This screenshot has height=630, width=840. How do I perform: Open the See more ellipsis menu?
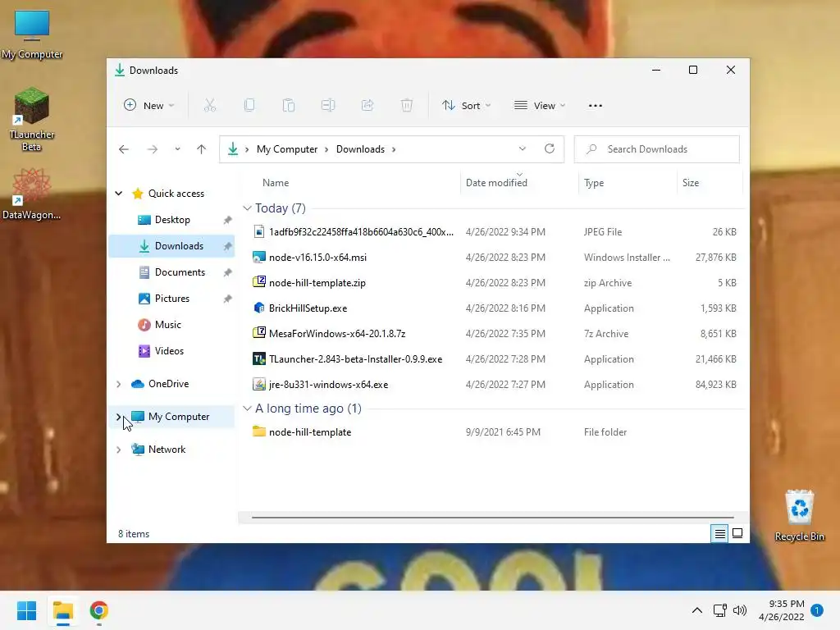pos(596,106)
